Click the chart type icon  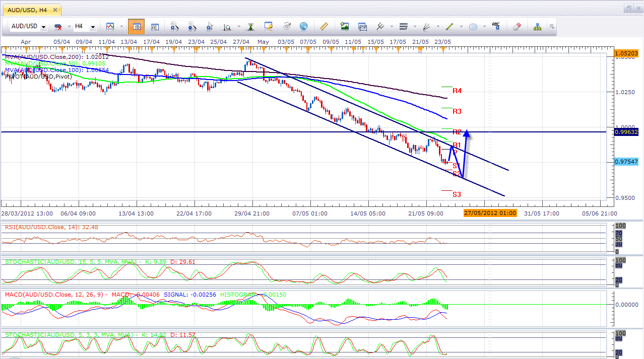click(110, 26)
